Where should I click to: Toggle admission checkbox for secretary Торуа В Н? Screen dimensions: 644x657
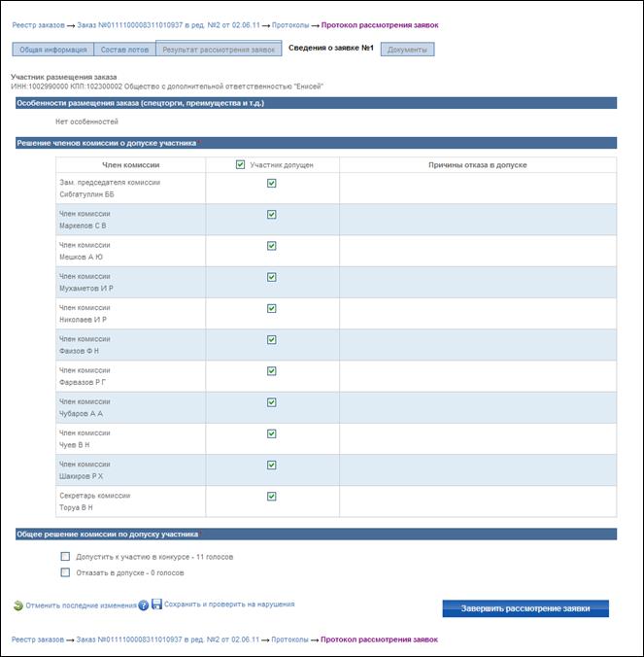(x=272, y=496)
